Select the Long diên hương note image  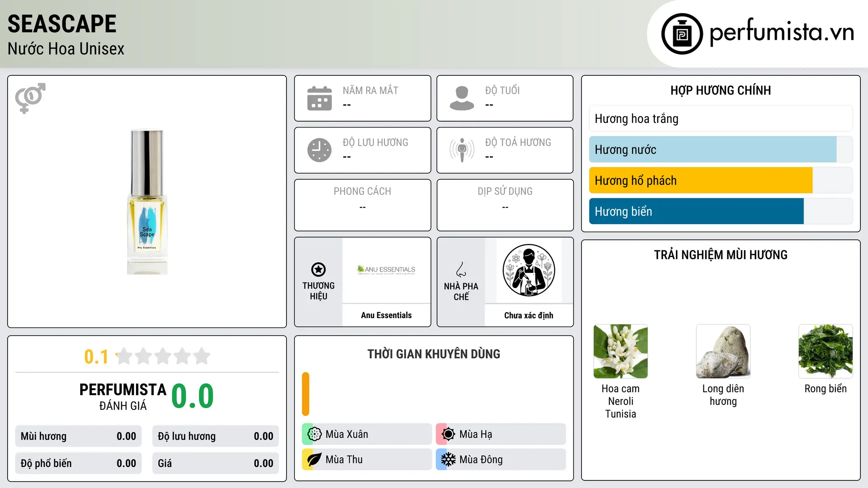tap(723, 351)
